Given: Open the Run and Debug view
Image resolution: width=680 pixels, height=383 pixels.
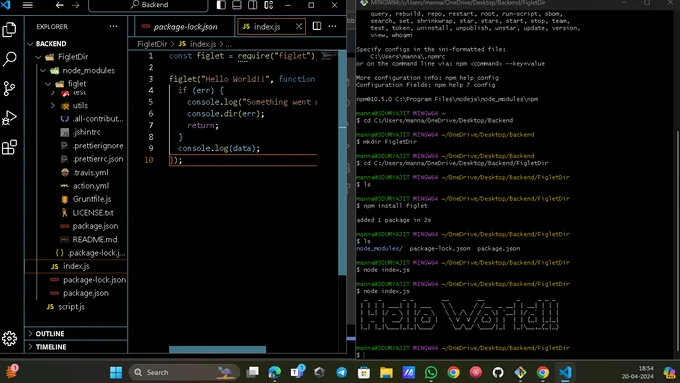Looking at the screenshot, I should tap(10, 118).
